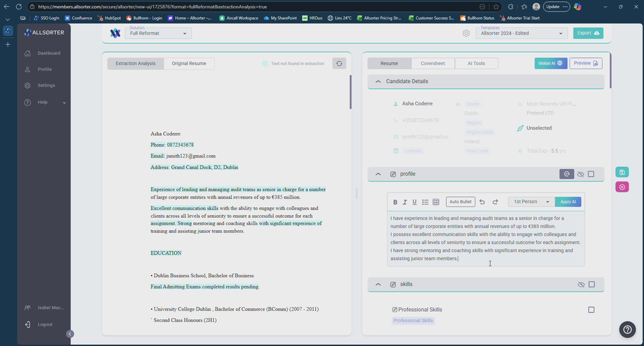Click the Bold formatting icon

coord(395,202)
